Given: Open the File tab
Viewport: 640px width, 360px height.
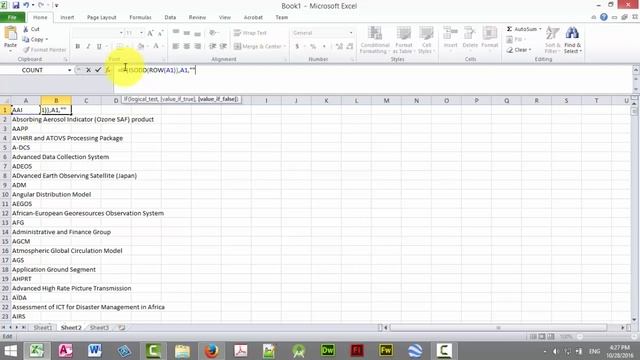Looking at the screenshot, I should coord(12,18).
